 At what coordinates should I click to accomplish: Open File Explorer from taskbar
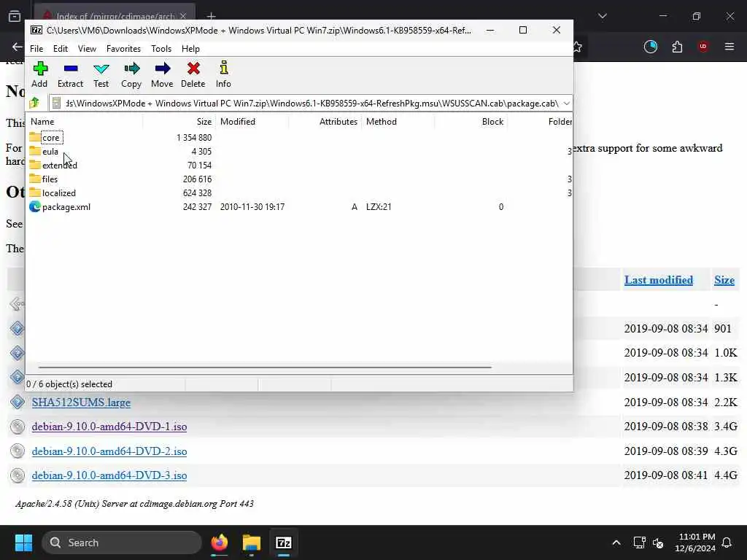point(252,542)
